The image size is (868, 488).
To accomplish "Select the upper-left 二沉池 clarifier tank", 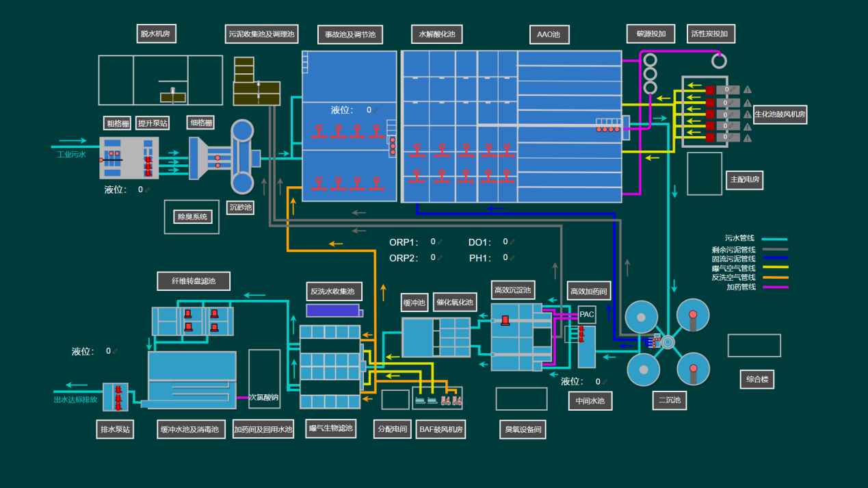I will (x=642, y=316).
